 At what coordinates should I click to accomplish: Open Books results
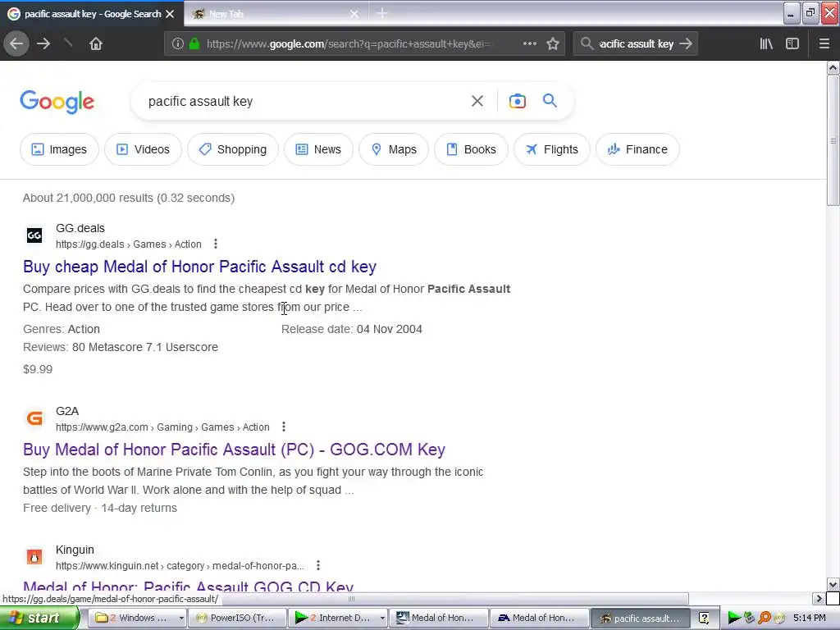click(472, 149)
